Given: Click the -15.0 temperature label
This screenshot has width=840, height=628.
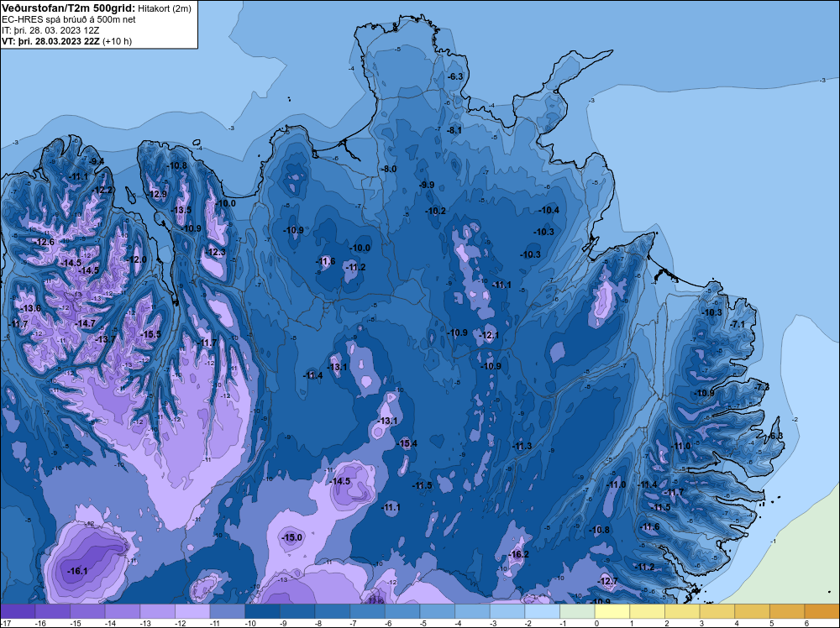Looking at the screenshot, I should click(x=292, y=537).
